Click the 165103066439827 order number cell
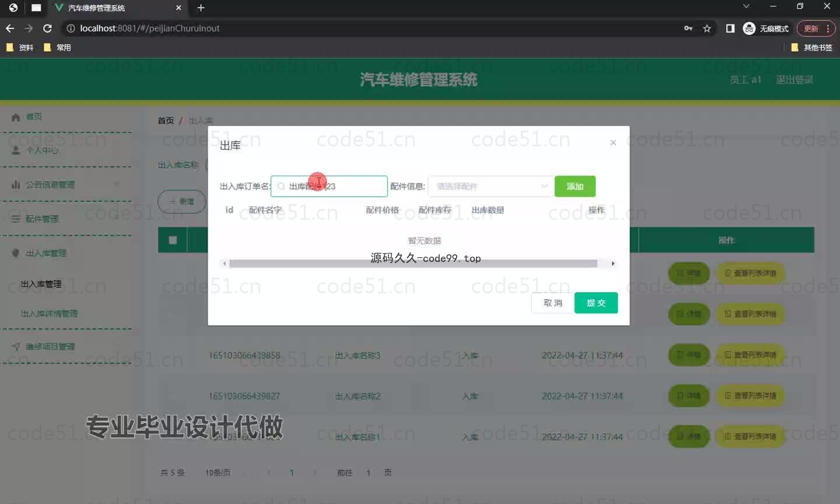Screen dimensions: 840x504 [244, 396]
